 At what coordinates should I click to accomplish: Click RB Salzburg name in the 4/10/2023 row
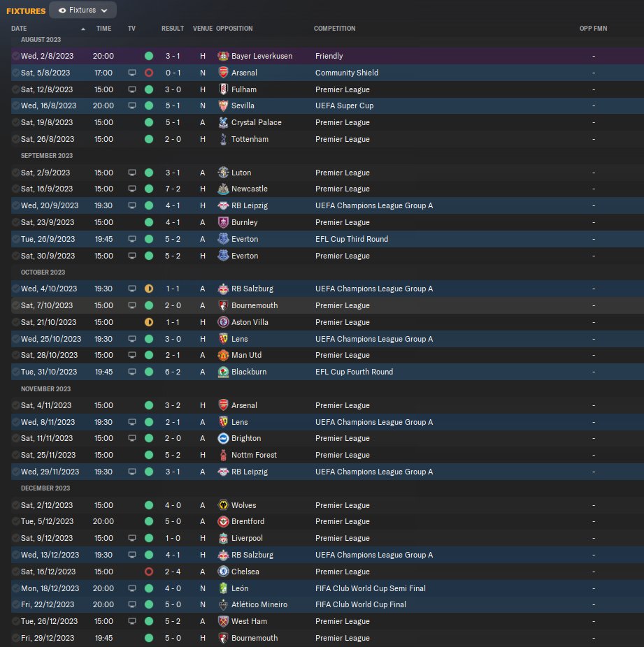click(252, 289)
